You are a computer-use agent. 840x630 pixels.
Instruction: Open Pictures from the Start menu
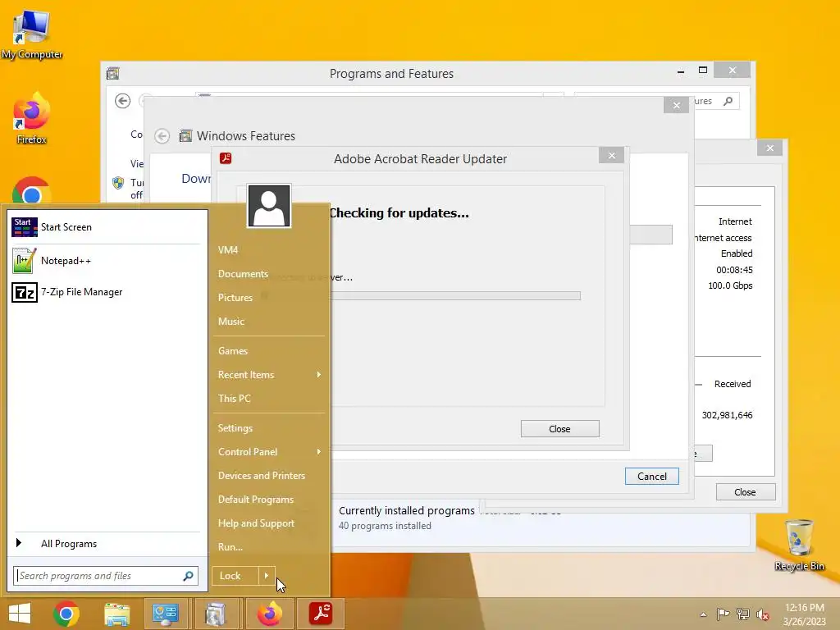click(235, 298)
